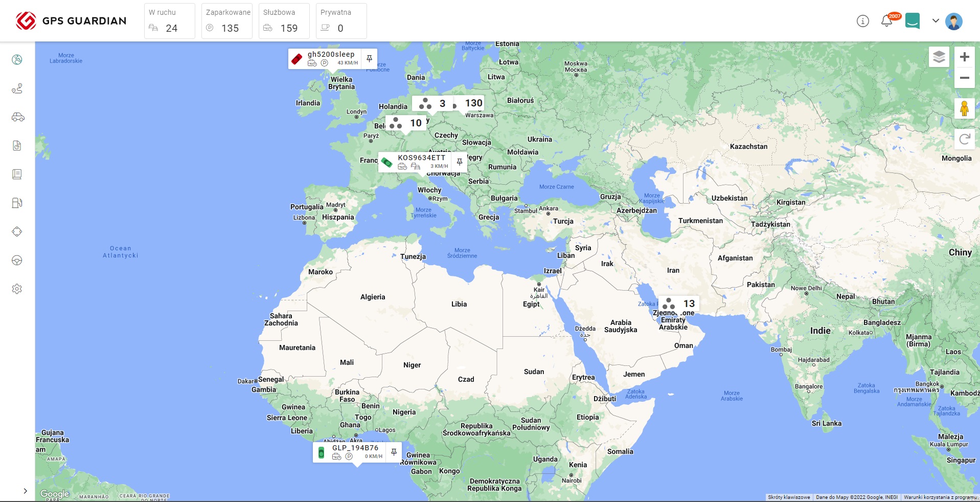Select the GLP_194B76 vehicle marker
Image resolution: width=980 pixels, height=502 pixels.
(357, 452)
